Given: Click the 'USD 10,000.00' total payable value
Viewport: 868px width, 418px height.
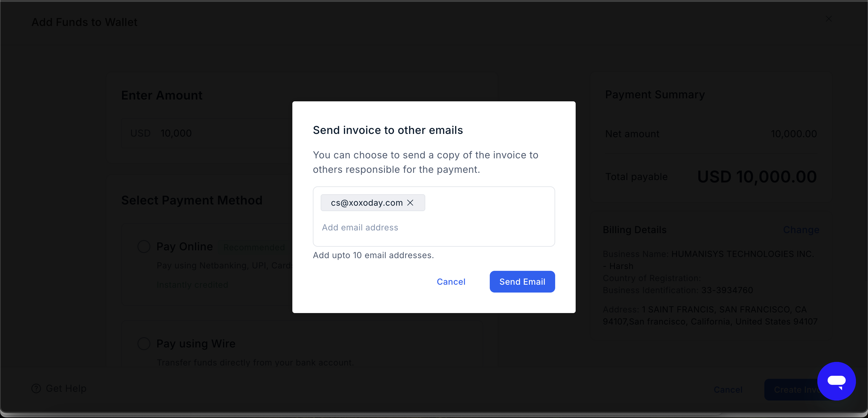Looking at the screenshot, I should [757, 177].
